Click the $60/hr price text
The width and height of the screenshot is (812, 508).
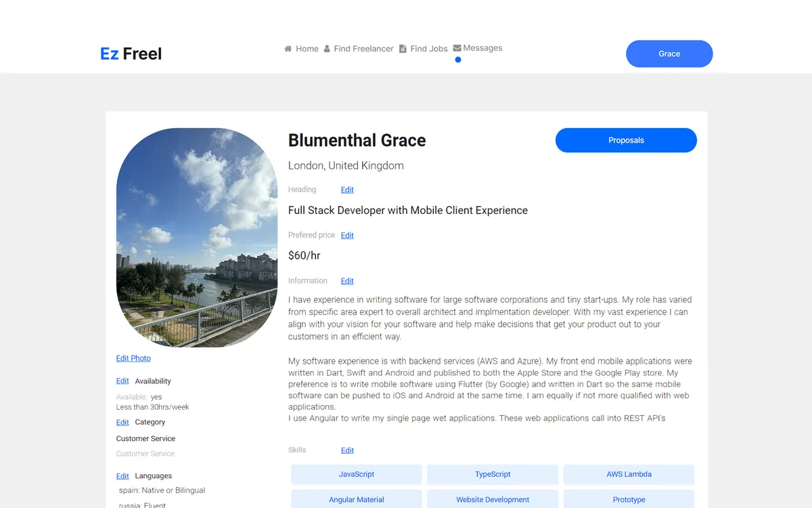coord(304,255)
